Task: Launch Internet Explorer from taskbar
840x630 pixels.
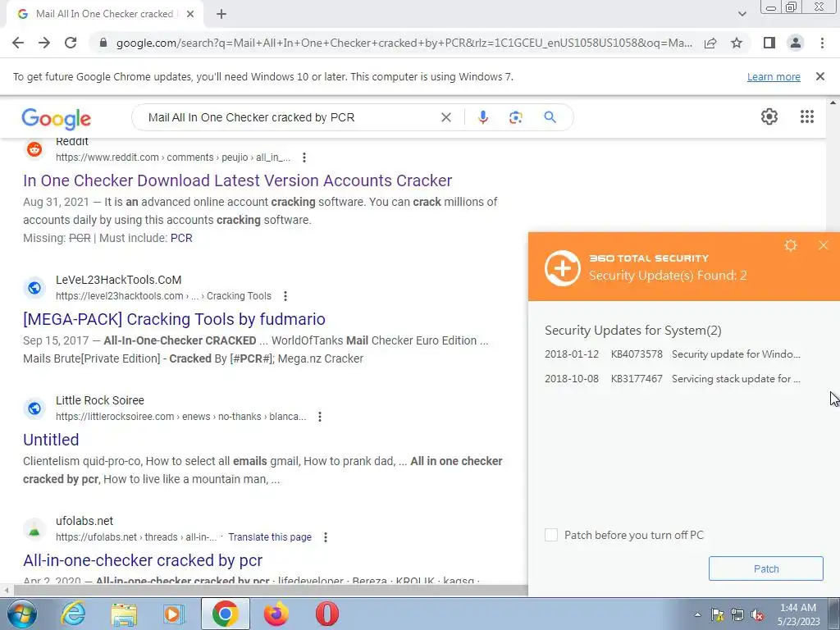Action: [73, 614]
